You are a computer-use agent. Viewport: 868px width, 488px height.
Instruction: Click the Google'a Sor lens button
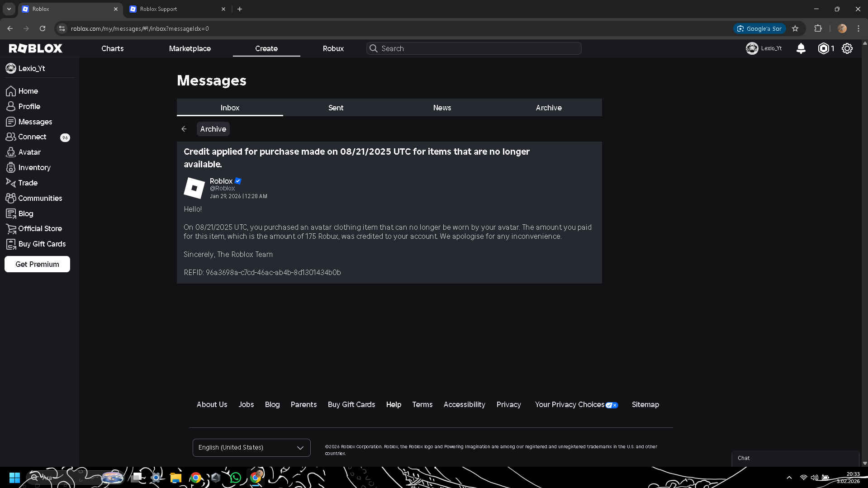pyautogui.click(x=759, y=28)
